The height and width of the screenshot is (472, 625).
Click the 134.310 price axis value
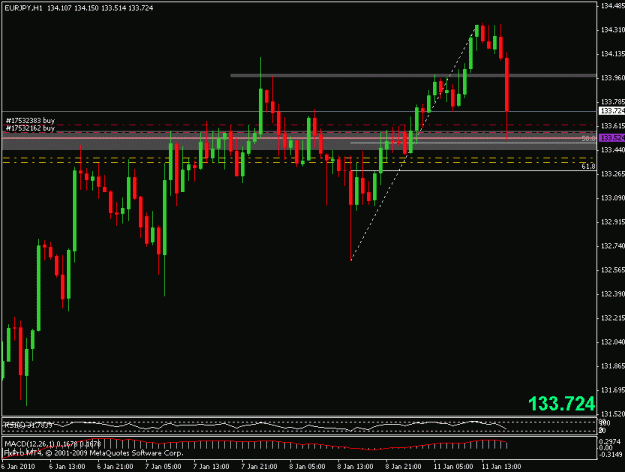[613, 30]
